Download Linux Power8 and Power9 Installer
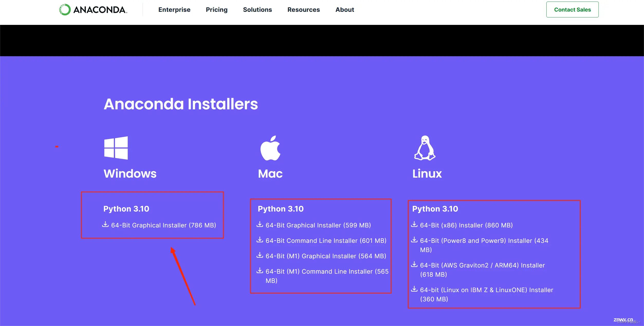This screenshot has height=326, width=644. 484,245
